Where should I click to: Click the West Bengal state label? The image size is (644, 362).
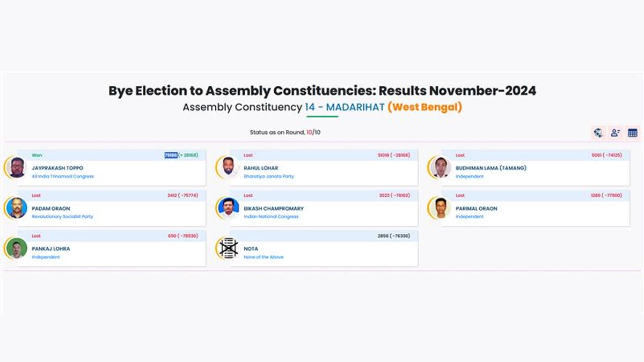(425, 107)
